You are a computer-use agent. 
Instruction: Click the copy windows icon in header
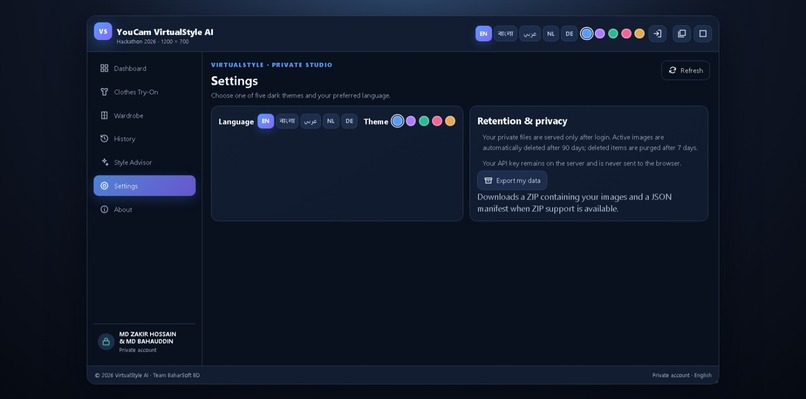[x=682, y=33]
